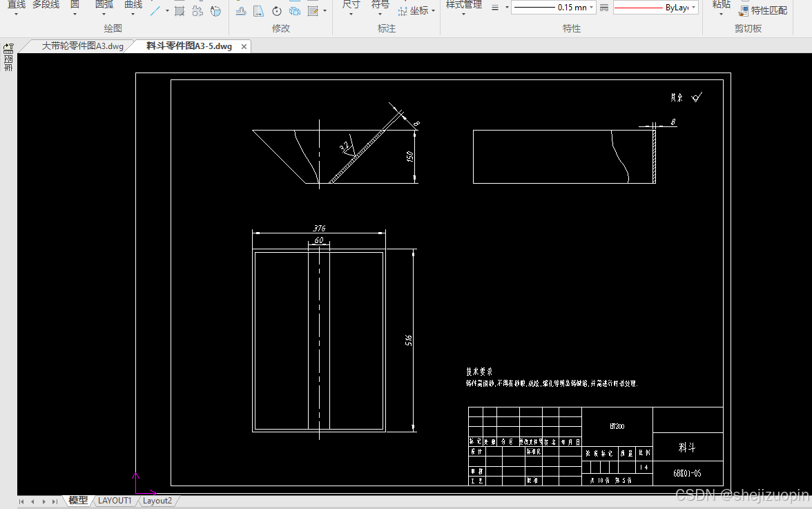812x509 pixels.
Task: Click the stretch icon in 修改 group
Action: coord(258,11)
